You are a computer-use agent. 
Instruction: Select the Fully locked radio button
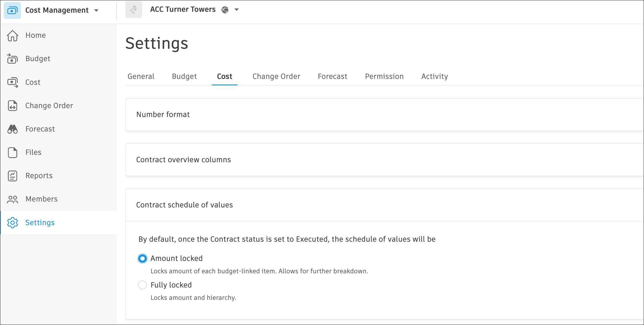[x=142, y=285]
